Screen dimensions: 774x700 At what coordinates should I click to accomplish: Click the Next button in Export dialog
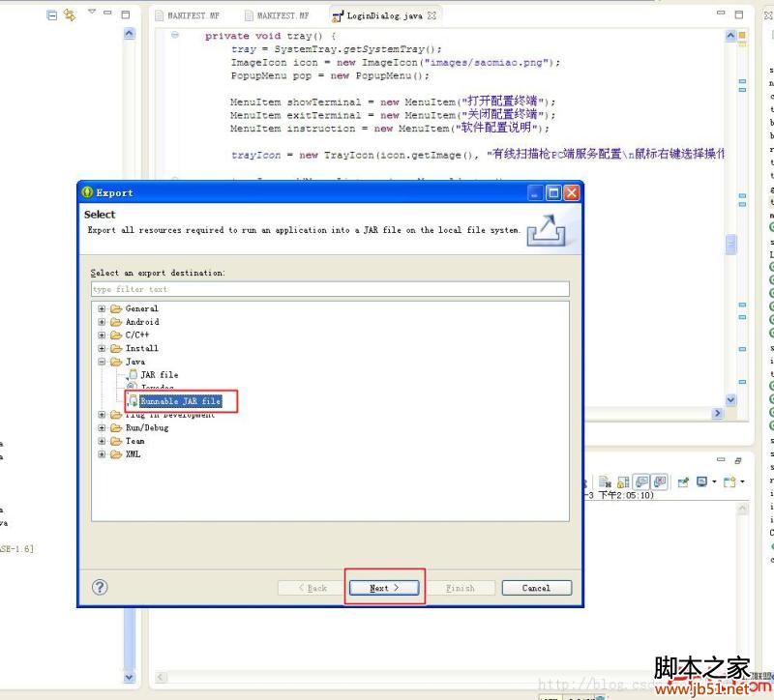384,588
